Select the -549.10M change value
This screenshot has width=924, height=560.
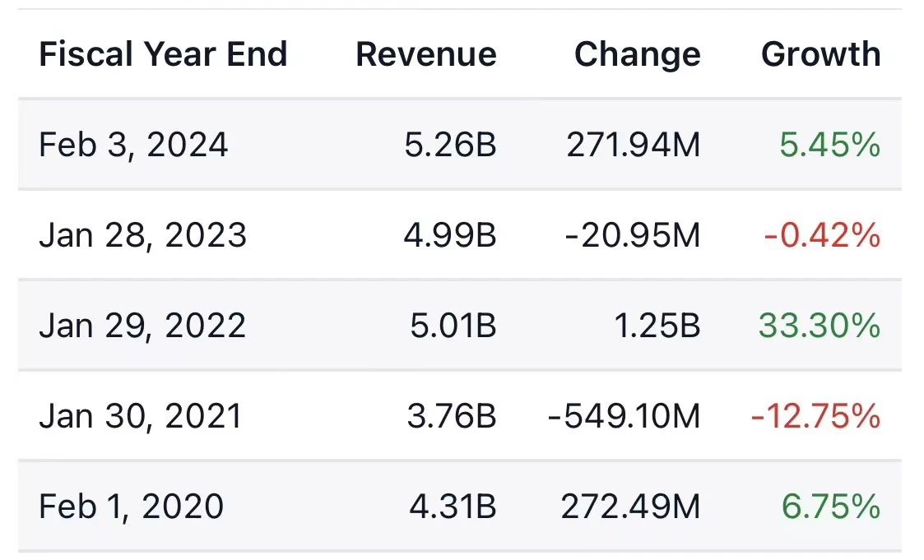[x=624, y=416]
